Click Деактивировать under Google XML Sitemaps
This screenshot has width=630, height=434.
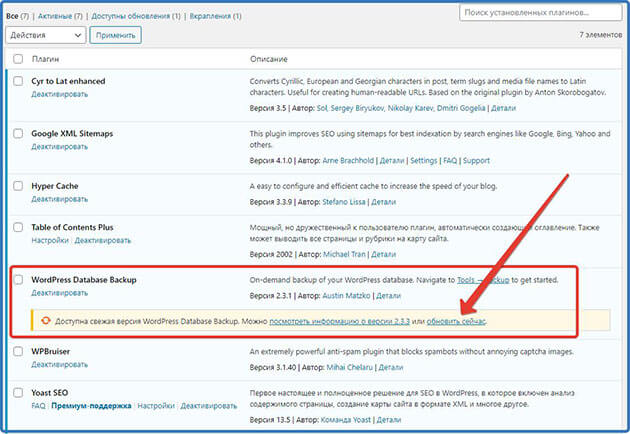(59, 147)
